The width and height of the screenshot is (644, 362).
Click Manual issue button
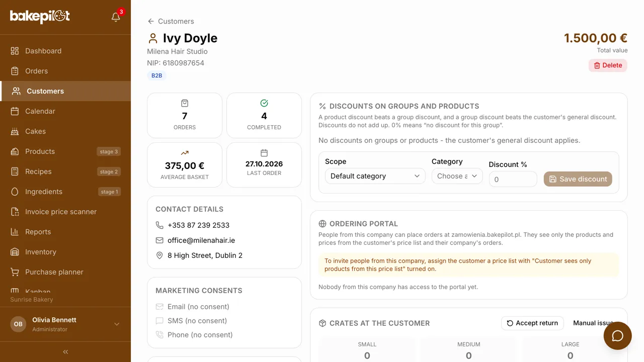click(593, 323)
